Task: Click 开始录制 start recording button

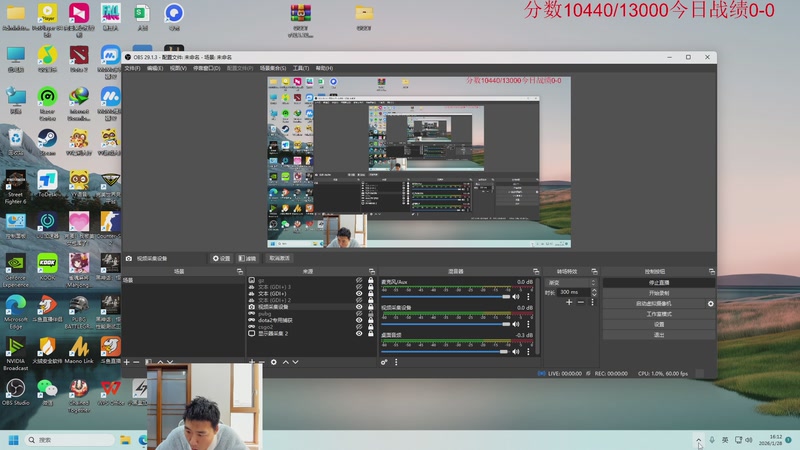Action: [x=659, y=293]
